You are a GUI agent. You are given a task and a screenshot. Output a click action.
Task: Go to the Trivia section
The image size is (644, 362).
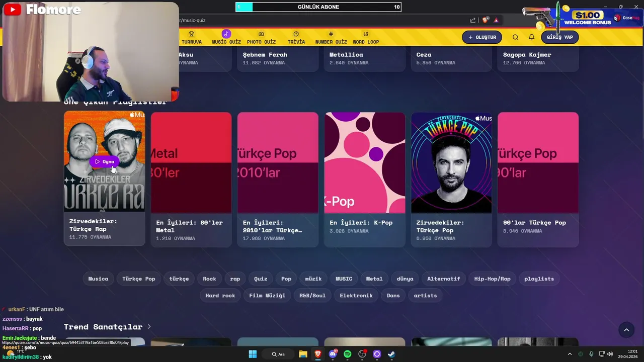pyautogui.click(x=296, y=38)
